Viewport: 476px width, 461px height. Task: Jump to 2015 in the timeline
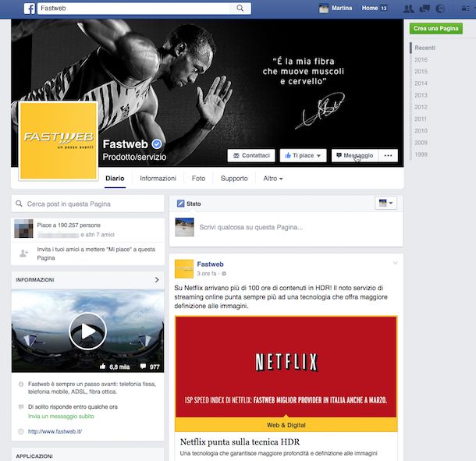pos(421,71)
